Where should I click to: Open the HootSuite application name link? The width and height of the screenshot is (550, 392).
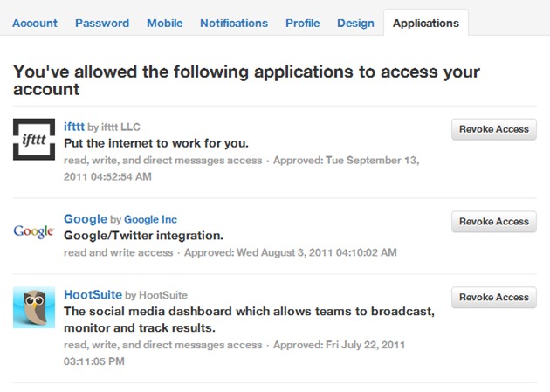(x=93, y=295)
